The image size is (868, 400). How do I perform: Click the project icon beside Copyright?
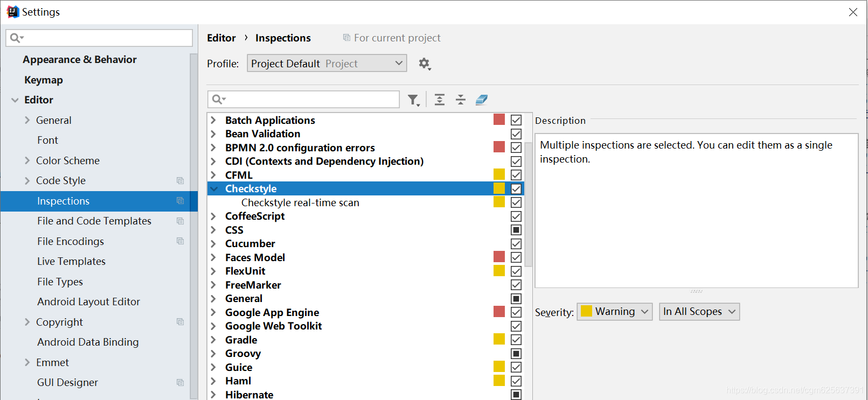[180, 322]
